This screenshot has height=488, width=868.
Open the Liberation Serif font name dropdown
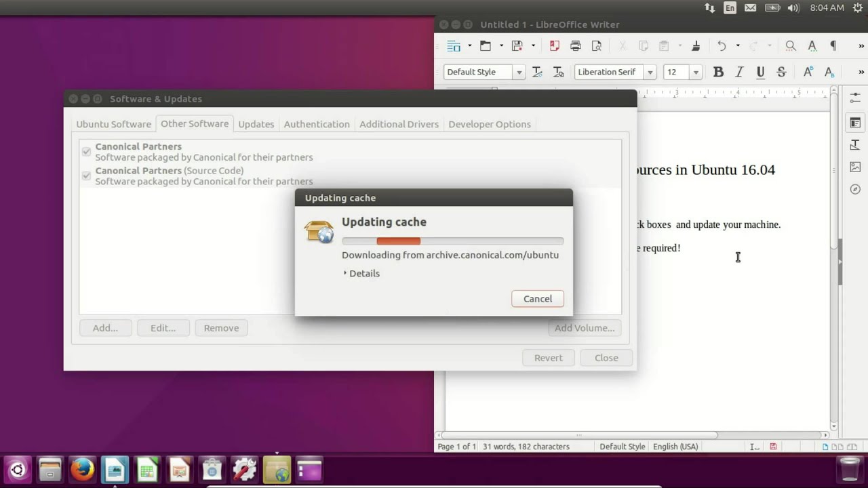tap(650, 72)
